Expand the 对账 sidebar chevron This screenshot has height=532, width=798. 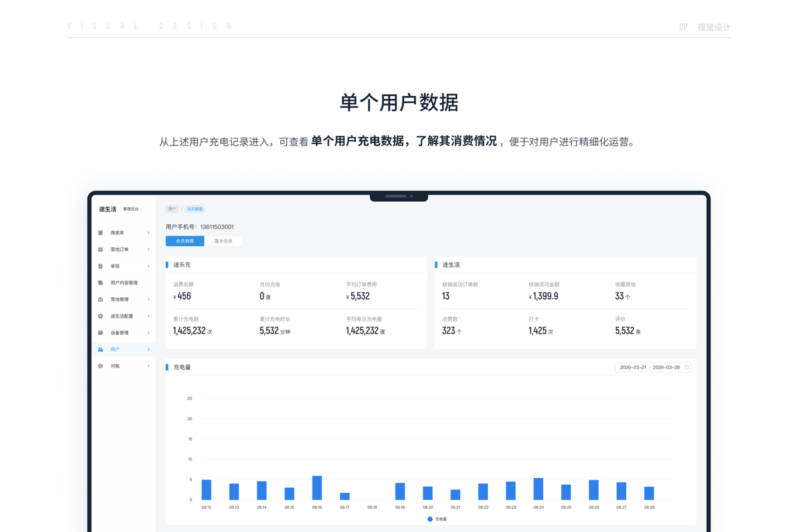(x=148, y=366)
